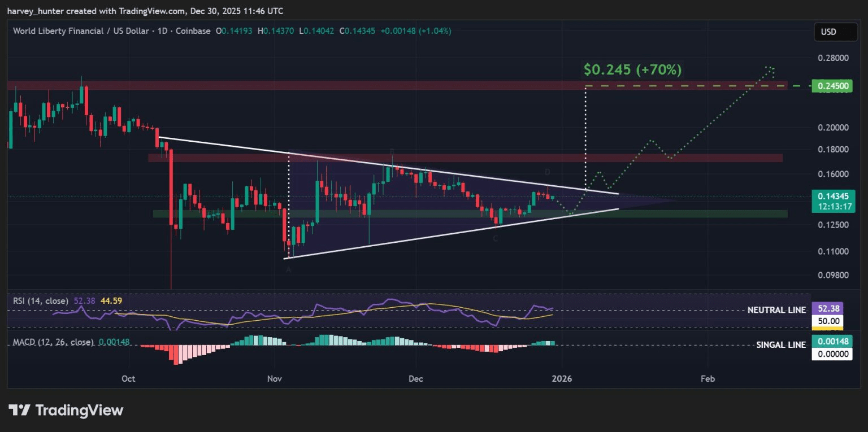Click the purple 52.38 RSI axis tag

(x=827, y=309)
